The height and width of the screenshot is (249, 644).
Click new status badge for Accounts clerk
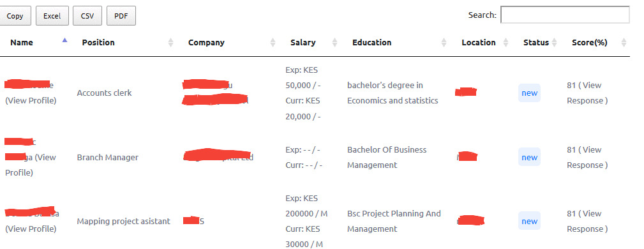click(529, 93)
